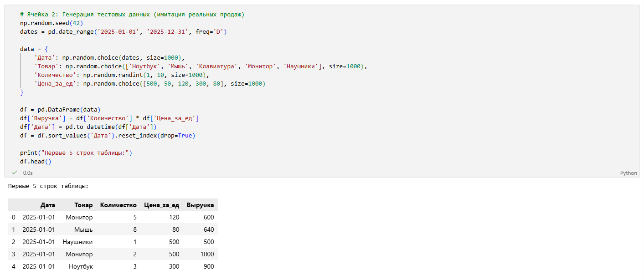This screenshot has width=644, height=280.
Task: Click row index 4 in the table
Action: (13, 266)
